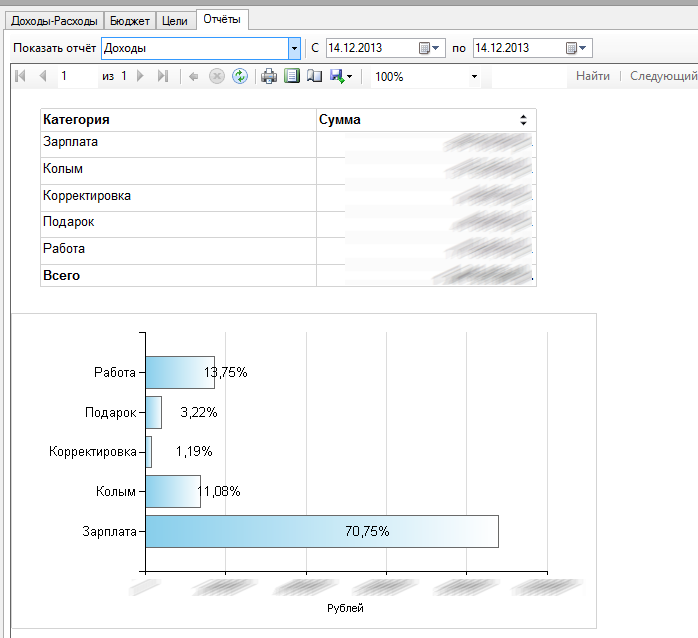Toggle print layout view icon
The width and height of the screenshot is (698, 638).
(291, 76)
